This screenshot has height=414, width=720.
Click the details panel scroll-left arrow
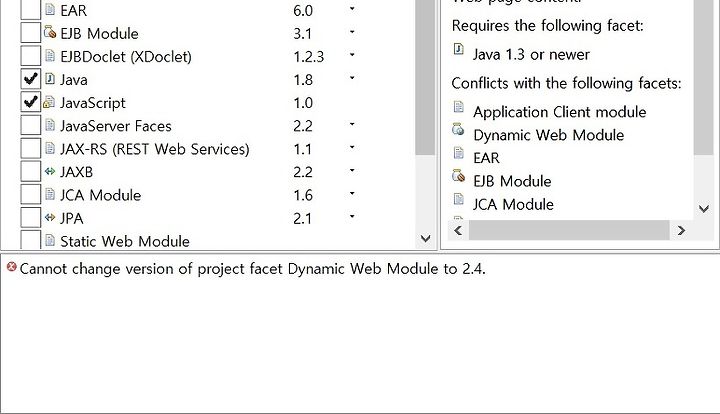pos(458,230)
